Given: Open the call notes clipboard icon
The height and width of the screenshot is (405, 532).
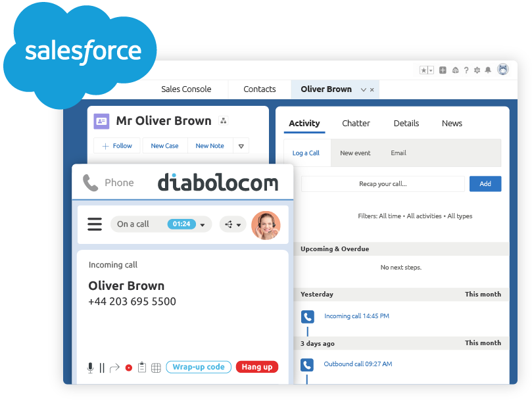Looking at the screenshot, I should [142, 368].
